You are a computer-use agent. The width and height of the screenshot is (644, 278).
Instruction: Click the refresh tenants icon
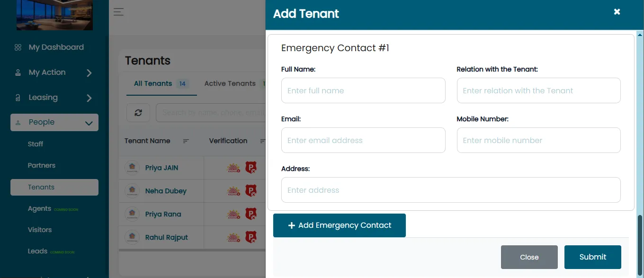click(138, 113)
